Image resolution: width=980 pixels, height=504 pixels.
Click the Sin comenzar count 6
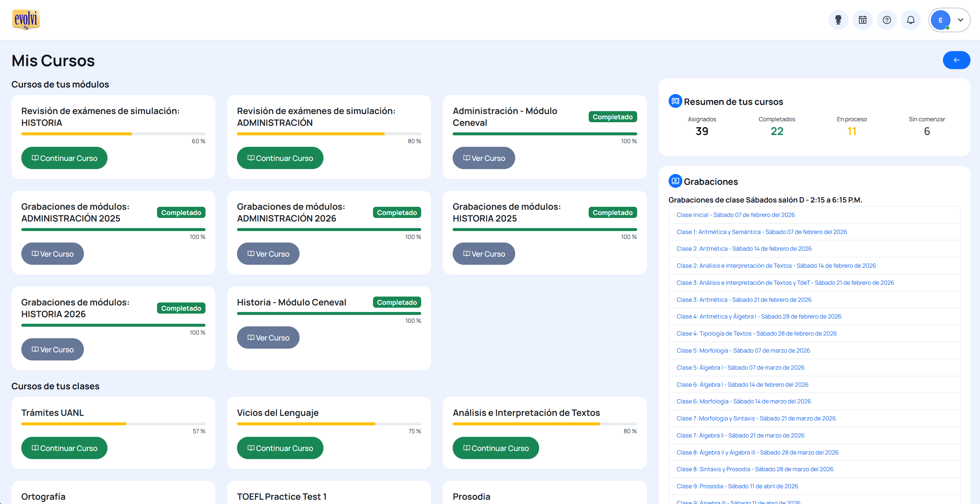[x=927, y=131]
